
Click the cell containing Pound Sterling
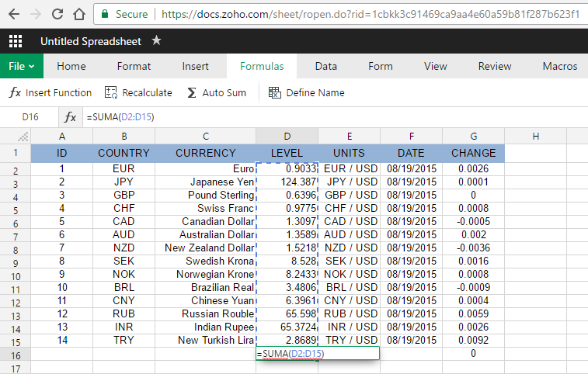[206, 196]
